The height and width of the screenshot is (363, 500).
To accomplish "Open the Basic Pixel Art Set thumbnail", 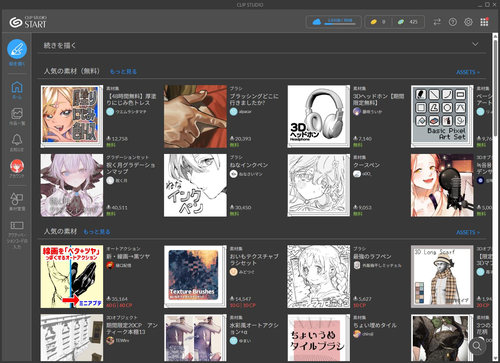I will 442,116.
